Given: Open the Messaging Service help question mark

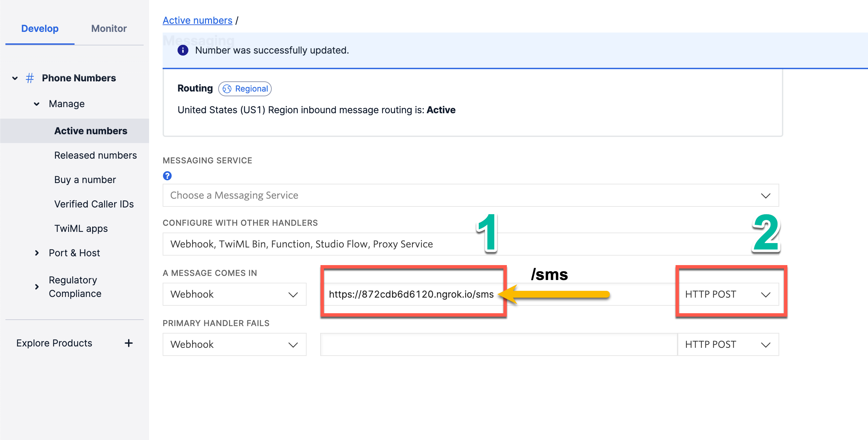Looking at the screenshot, I should coord(167,176).
